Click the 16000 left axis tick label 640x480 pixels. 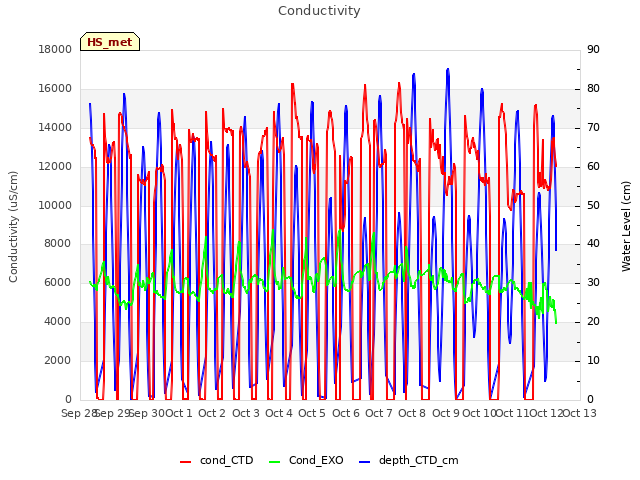pyautogui.click(x=55, y=89)
